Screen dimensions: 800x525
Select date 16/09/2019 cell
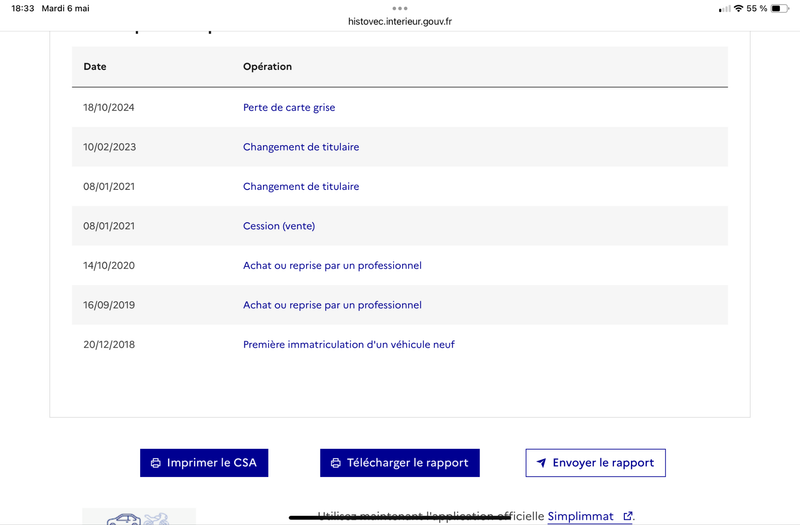point(109,305)
